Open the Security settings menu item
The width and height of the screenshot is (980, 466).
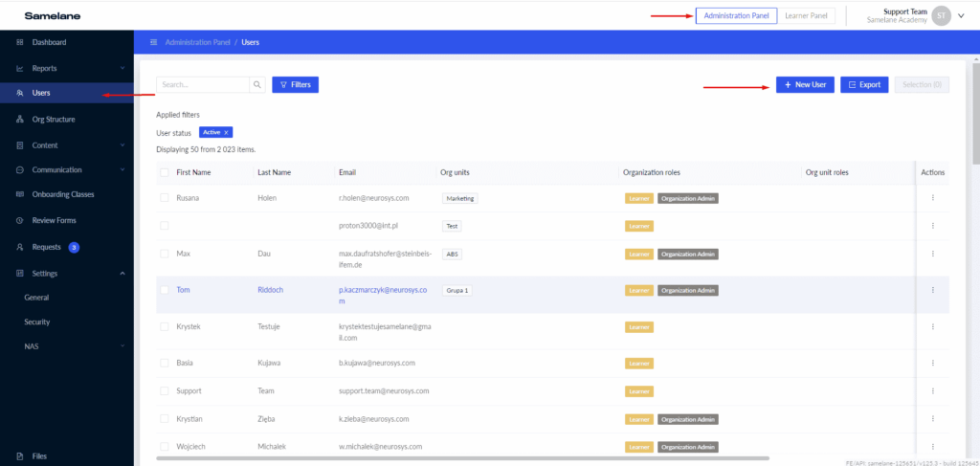point(37,322)
